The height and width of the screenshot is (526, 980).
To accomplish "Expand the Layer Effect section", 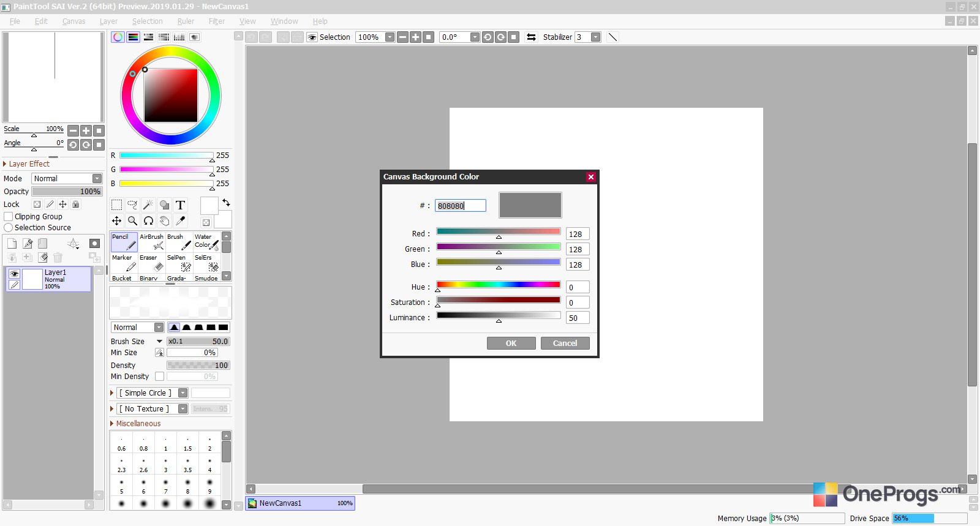I will tap(26, 164).
